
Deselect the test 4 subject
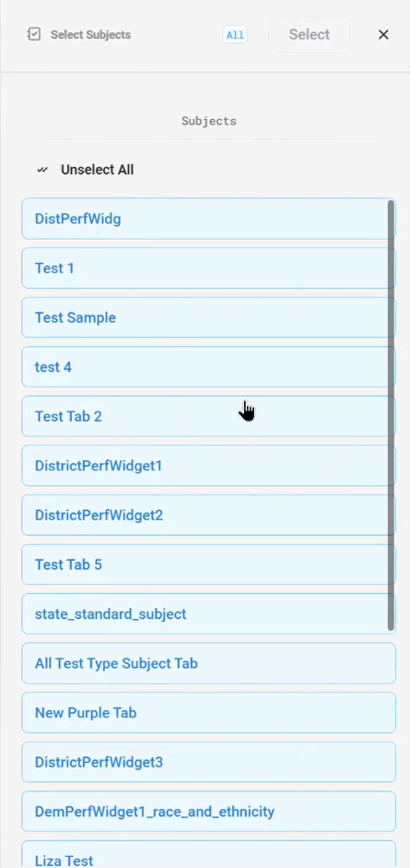(209, 367)
